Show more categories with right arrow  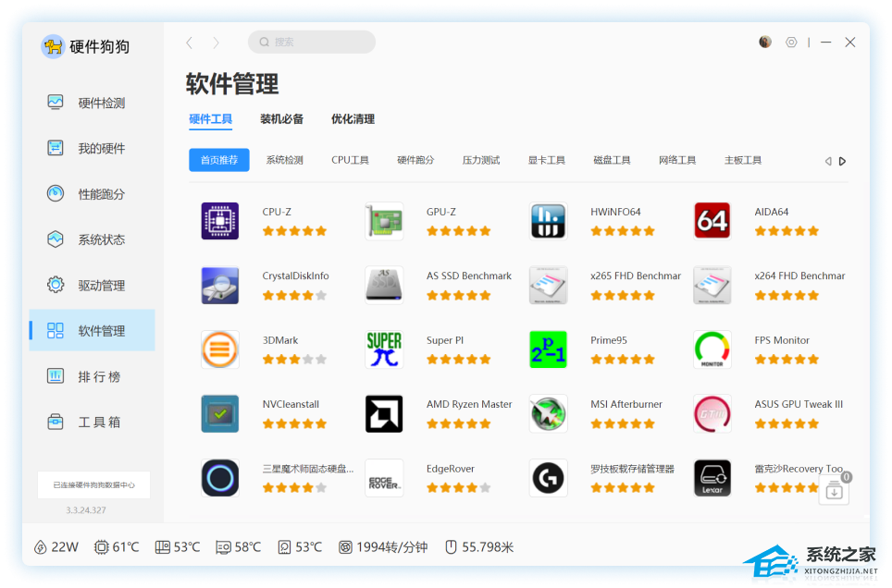click(x=843, y=162)
